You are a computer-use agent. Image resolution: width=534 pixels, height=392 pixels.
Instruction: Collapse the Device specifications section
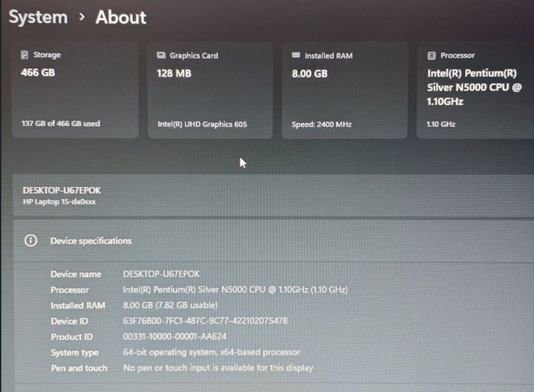click(x=274, y=241)
